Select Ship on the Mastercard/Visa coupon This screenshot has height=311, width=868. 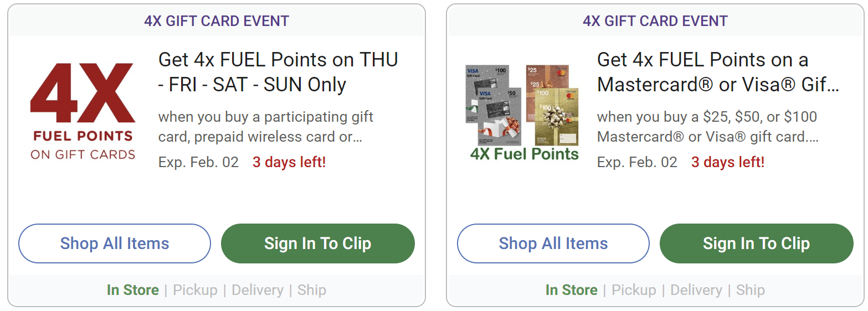[x=751, y=290]
